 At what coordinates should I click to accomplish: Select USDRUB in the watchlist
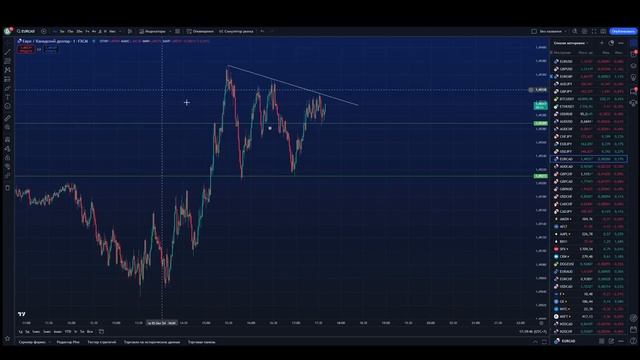(589, 114)
